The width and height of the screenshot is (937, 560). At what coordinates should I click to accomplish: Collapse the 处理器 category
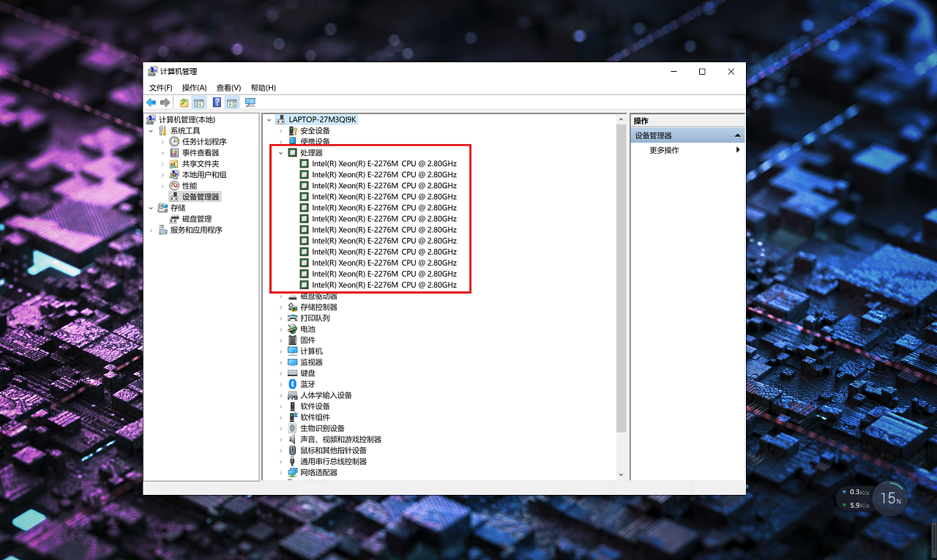click(280, 153)
